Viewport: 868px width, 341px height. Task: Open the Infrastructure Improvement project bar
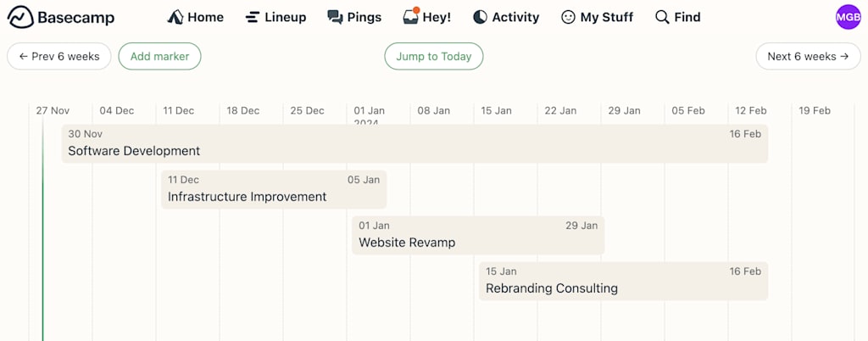click(274, 190)
